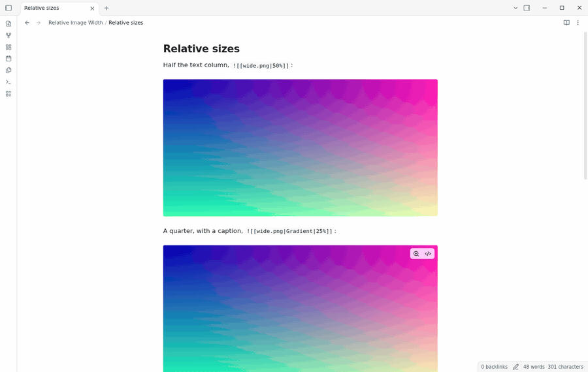588x372 pixels.
Task: Click the second gradient image
Action: pos(301,309)
